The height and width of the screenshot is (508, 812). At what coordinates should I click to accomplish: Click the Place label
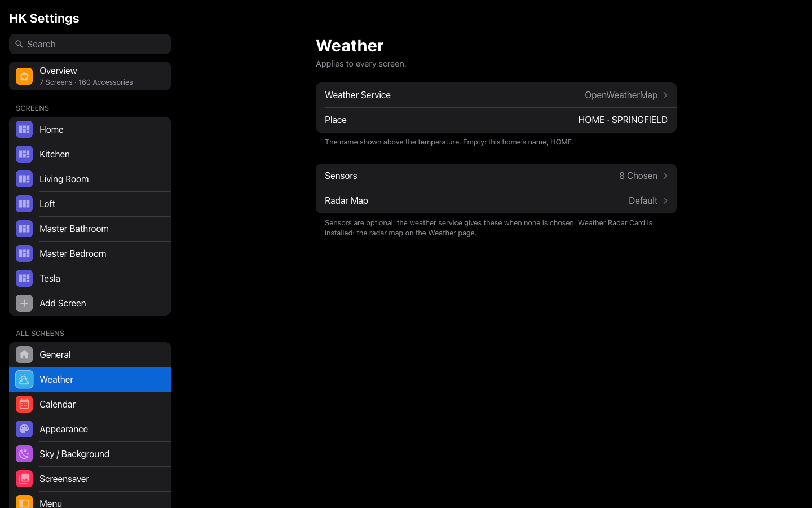point(336,120)
